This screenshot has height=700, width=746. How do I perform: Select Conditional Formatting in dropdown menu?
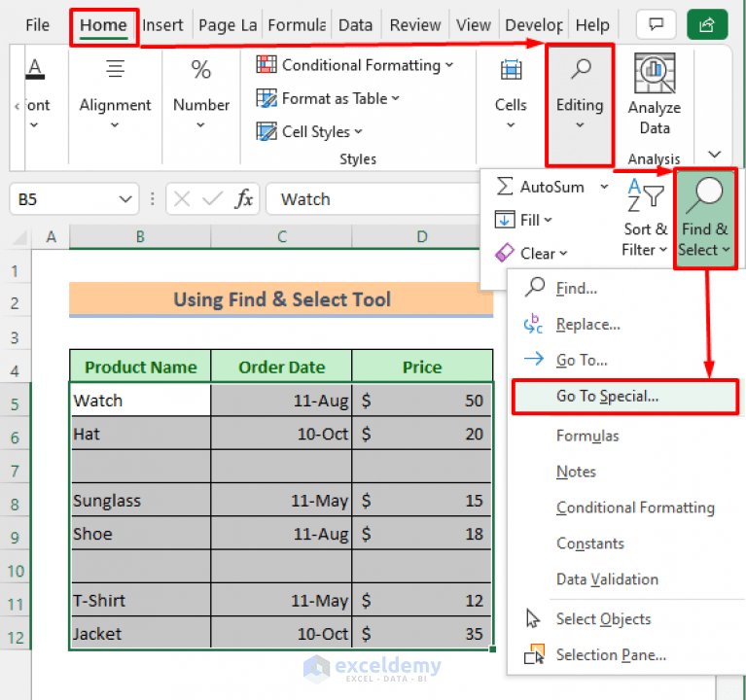[635, 507]
